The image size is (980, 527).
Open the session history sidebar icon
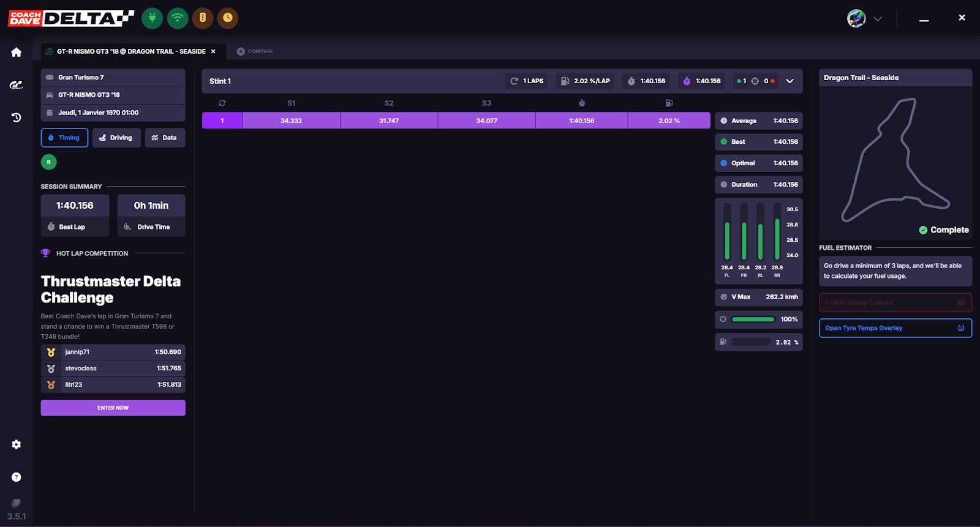[x=17, y=118]
